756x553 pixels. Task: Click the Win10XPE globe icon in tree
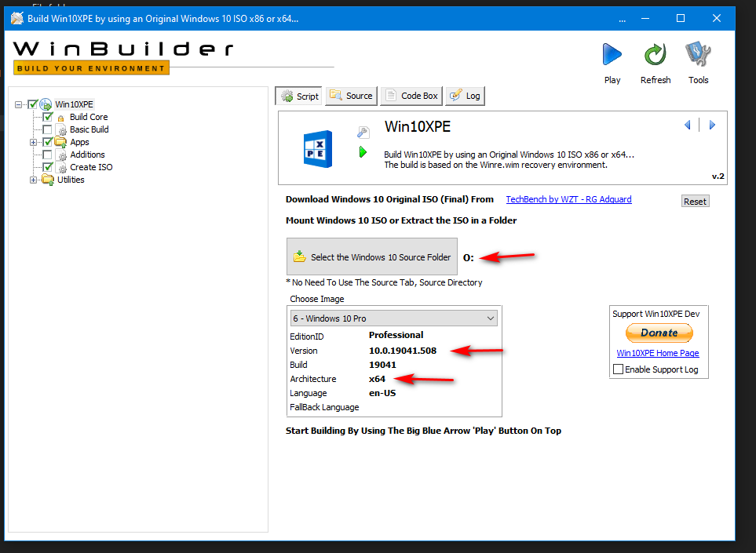pos(46,104)
